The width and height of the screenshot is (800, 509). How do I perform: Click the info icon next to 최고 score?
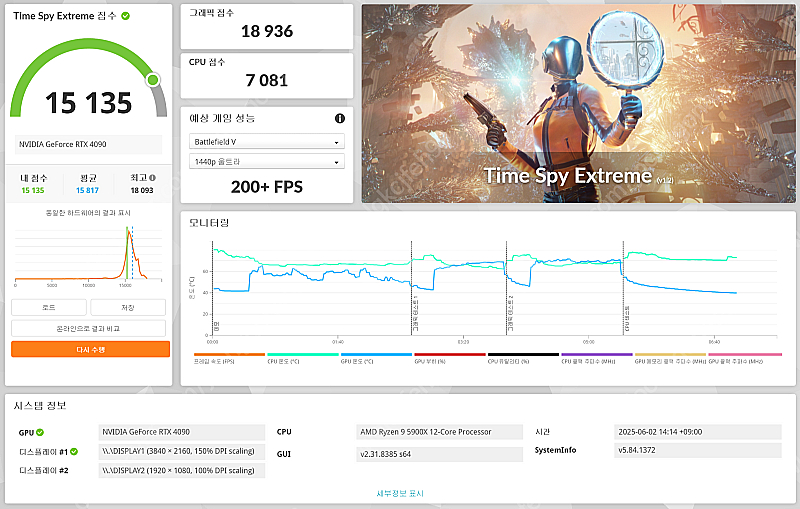153,178
